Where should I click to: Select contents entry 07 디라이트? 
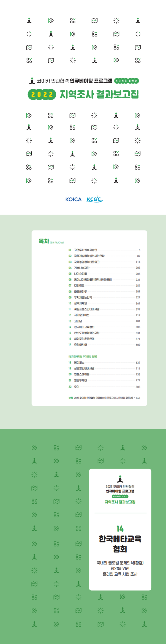pyautogui.click(x=104, y=286)
